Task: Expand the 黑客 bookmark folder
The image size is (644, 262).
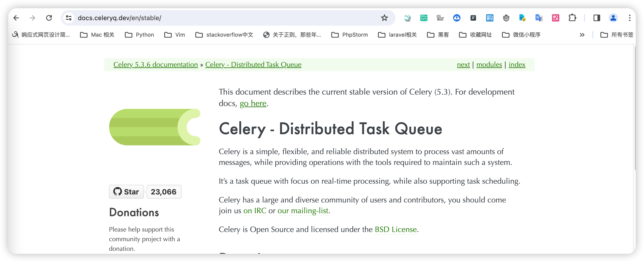Action: pyautogui.click(x=438, y=35)
